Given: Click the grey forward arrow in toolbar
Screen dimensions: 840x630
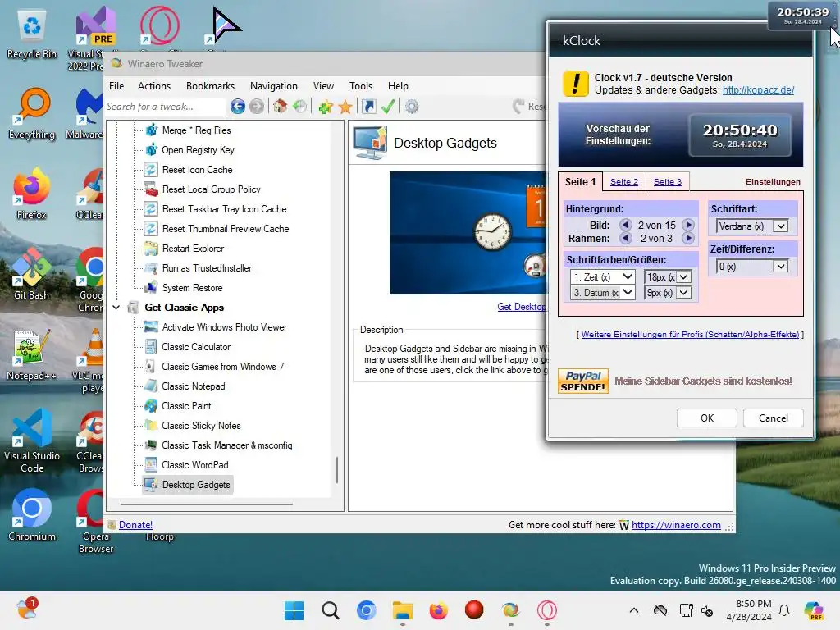Looking at the screenshot, I should 257,107.
